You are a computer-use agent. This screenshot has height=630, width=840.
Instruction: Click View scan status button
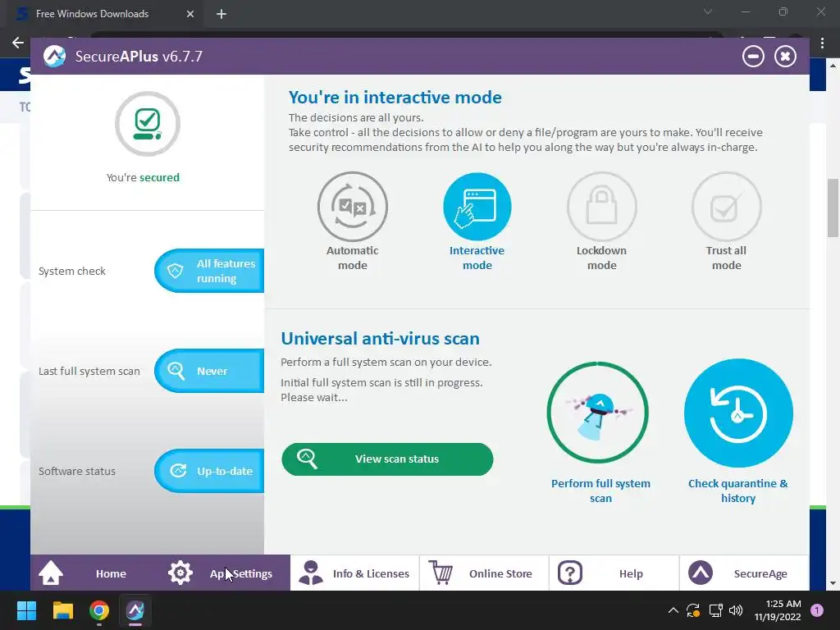(x=387, y=459)
